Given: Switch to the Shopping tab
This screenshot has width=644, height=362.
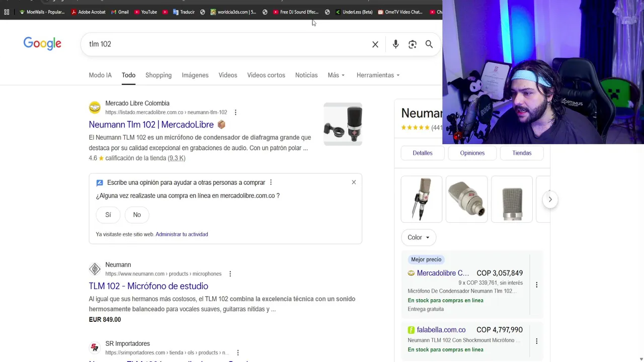Looking at the screenshot, I should tap(158, 75).
